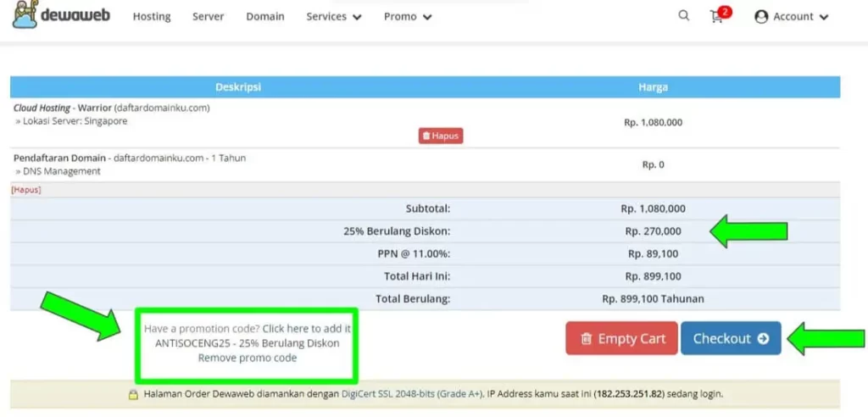Click the Rp. 899,100 Tahunan value
868x417 pixels.
(x=654, y=299)
